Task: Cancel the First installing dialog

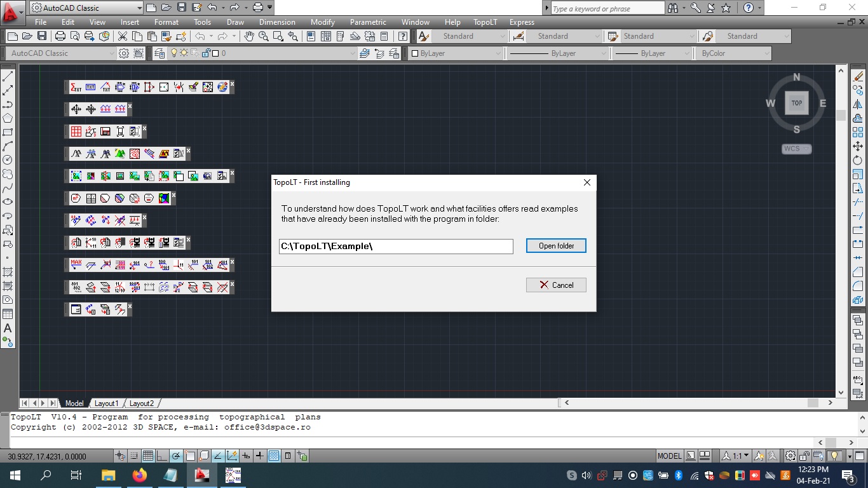Action: tap(556, 285)
